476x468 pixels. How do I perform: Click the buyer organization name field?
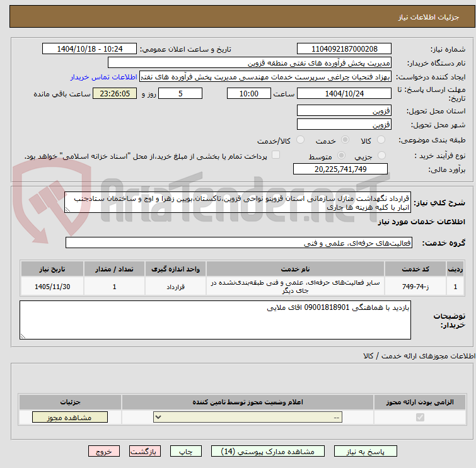click(x=250, y=63)
